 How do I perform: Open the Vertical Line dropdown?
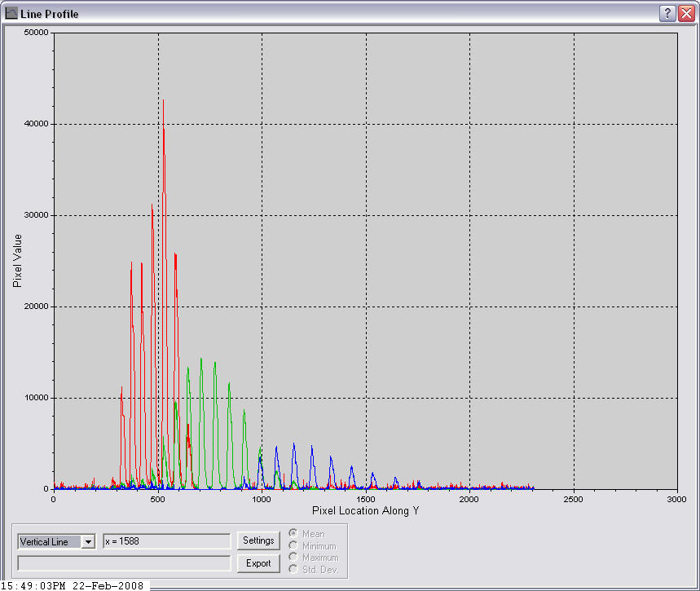pos(88,542)
